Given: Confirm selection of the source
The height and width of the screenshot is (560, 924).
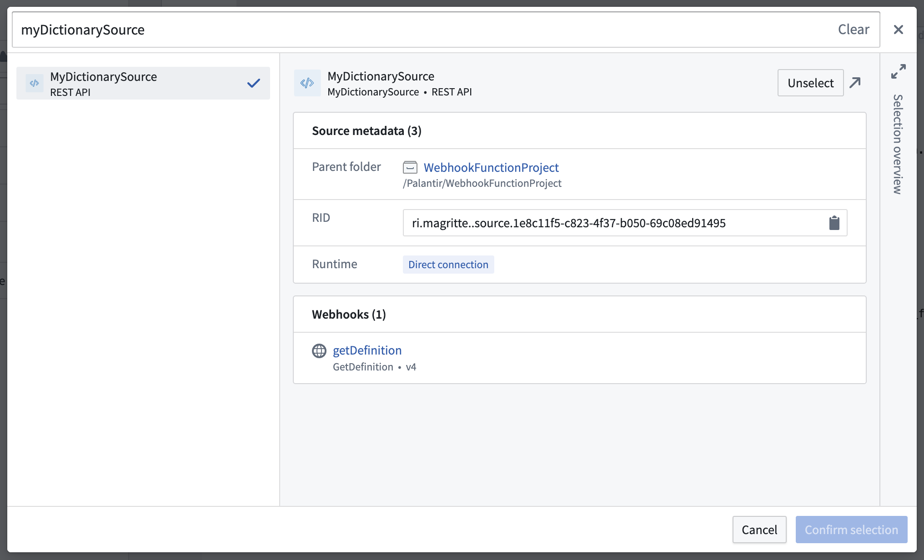Looking at the screenshot, I should [851, 530].
